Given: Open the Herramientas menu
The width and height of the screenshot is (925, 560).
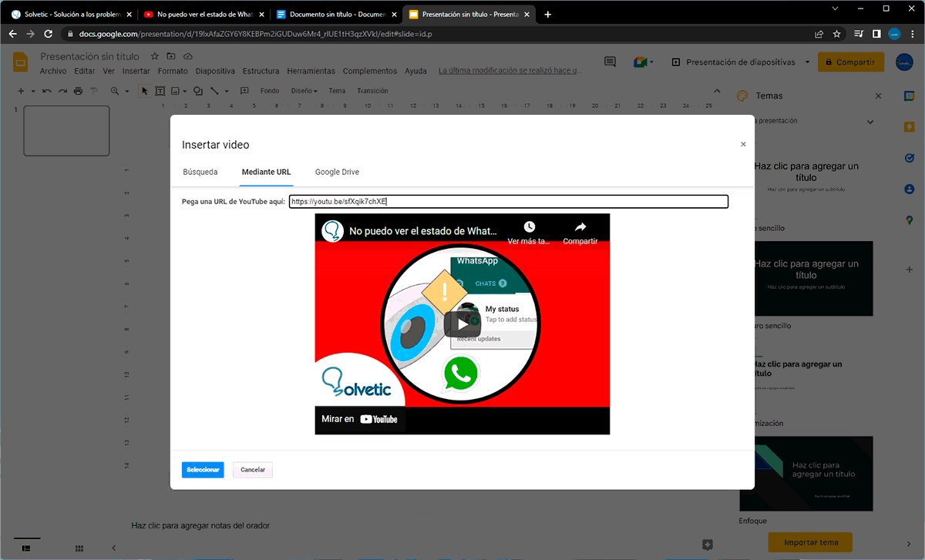Looking at the screenshot, I should coord(311,71).
